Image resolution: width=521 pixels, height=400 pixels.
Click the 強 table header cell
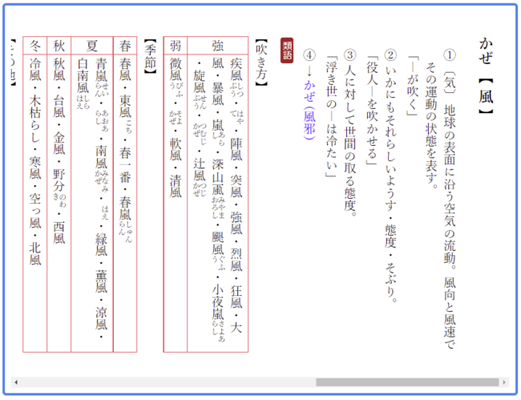click(218, 45)
